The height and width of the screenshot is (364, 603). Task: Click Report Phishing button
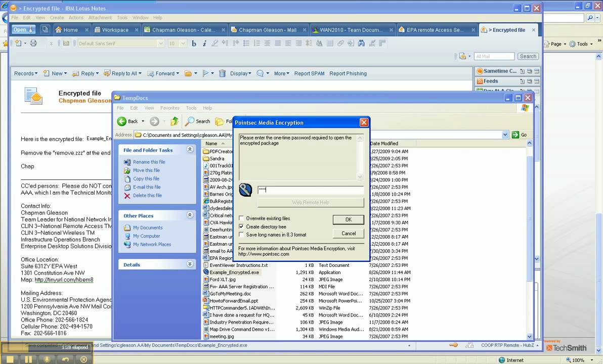click(x=348, y=73)
